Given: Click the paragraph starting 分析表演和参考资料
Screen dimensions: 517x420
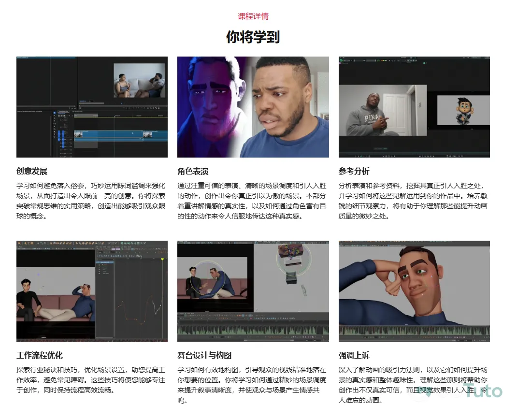Looking at the screenshot, I should 413,201.
